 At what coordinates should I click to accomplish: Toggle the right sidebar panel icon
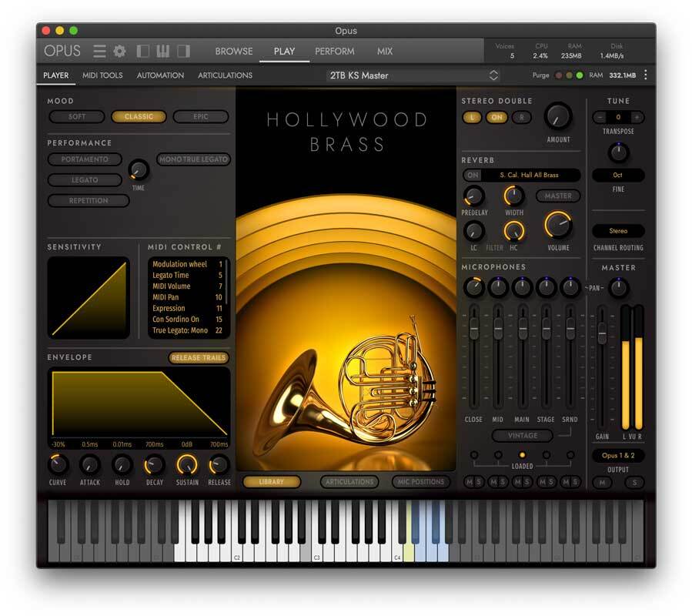[x=183, y=52]
